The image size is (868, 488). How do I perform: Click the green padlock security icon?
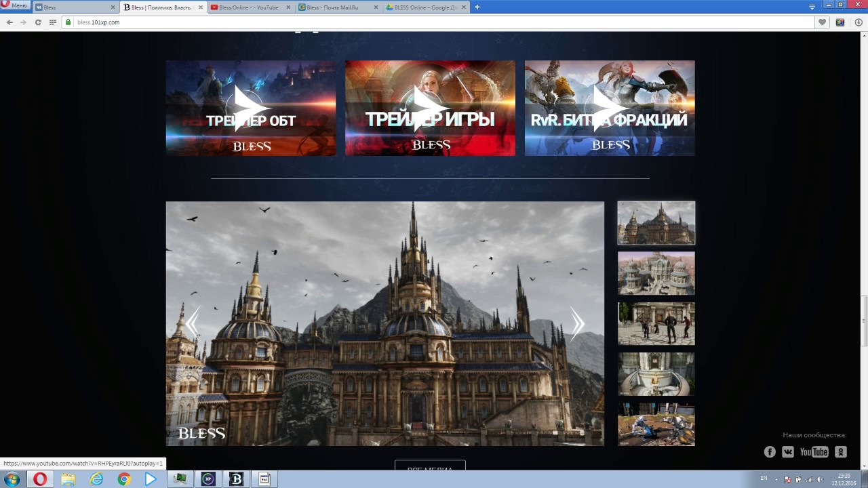68,22
